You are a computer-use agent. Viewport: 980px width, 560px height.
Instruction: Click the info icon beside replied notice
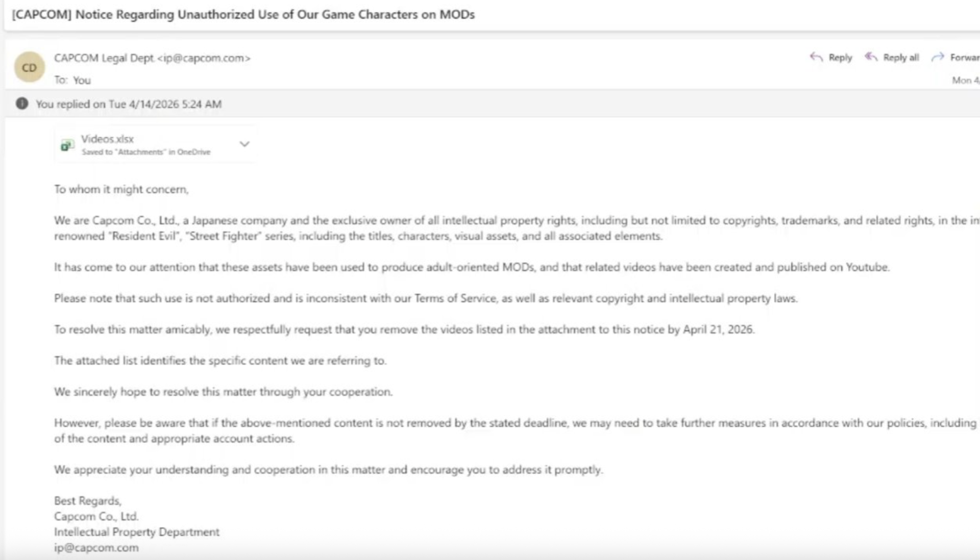tap(22, 104)
